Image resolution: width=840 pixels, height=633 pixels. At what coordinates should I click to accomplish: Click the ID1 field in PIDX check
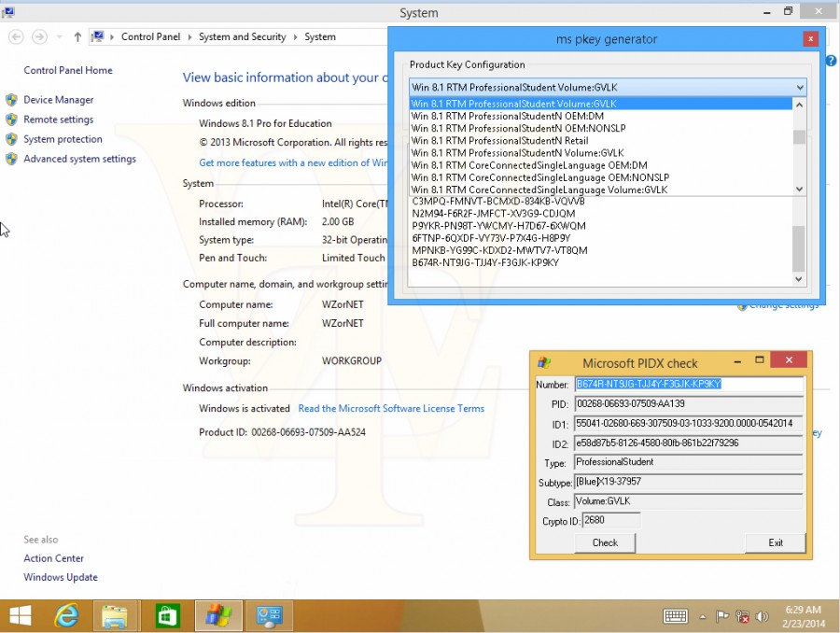click(690, 424)
